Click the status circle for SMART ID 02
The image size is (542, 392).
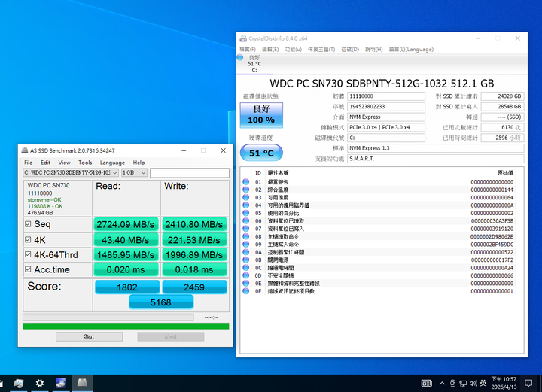click(x=245, y=190)
